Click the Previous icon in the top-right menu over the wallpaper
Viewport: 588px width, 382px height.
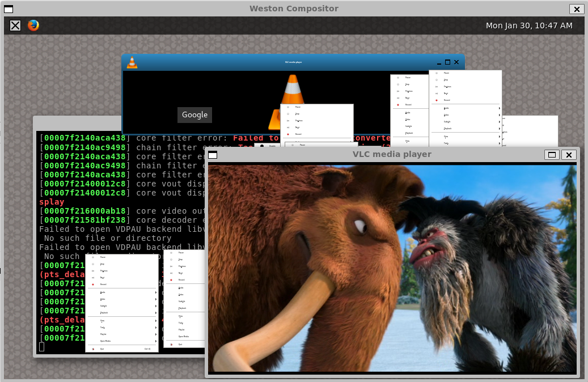point(437,87)
